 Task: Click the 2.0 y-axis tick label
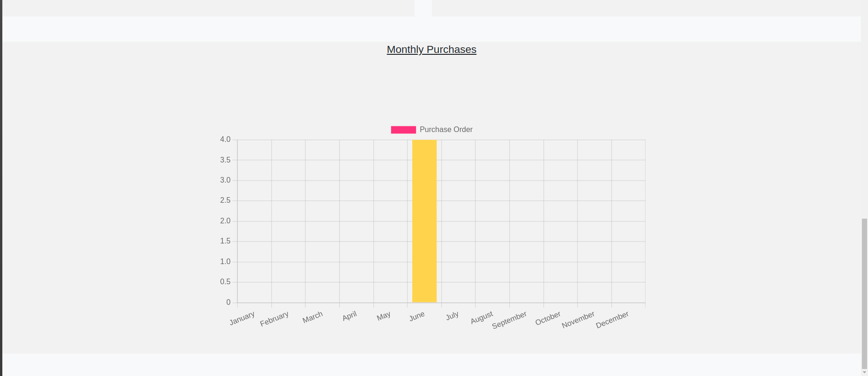(225, 221)
